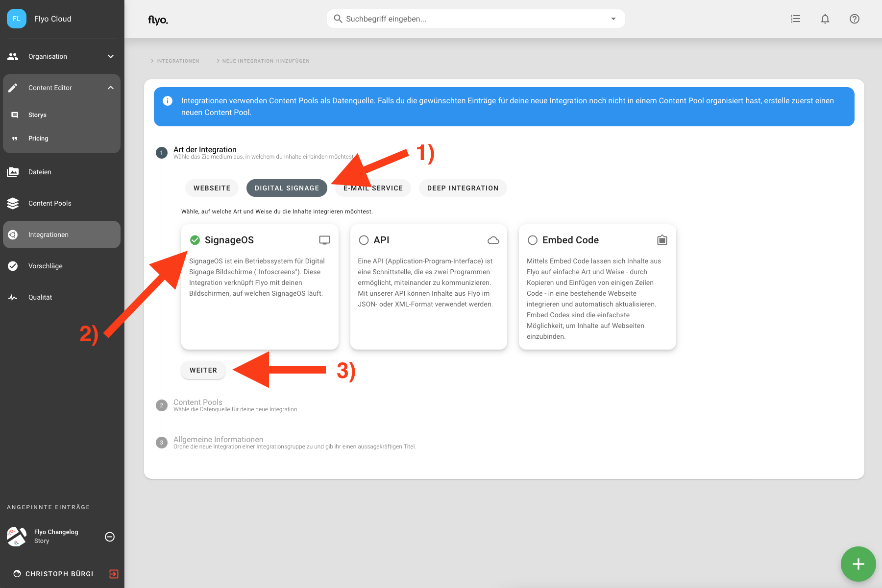Click the clipboard icon on Embed Code card
This screenshot has width=882, height=588.
(x=662, y=240)
